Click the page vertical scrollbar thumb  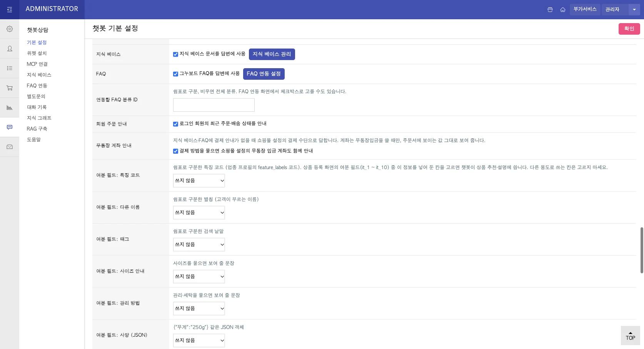point(642,250)
